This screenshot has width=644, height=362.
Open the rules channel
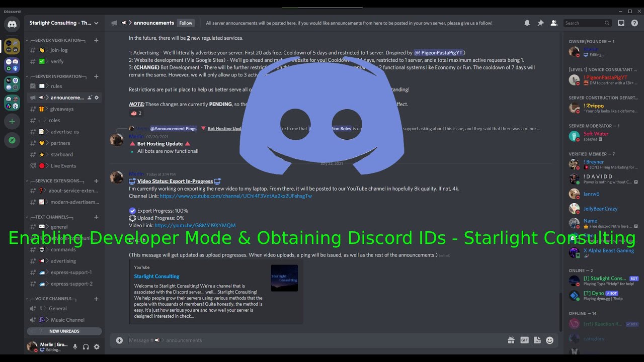64,86
